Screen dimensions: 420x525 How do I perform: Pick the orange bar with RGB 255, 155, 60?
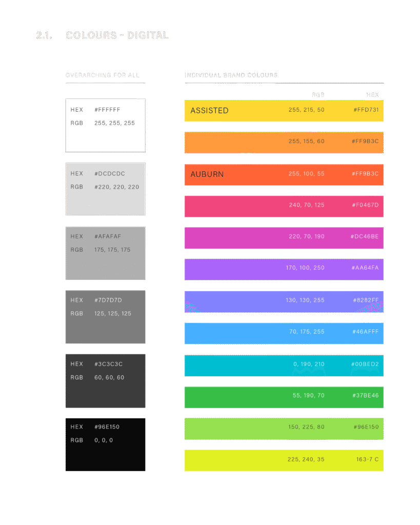(284, 142)
